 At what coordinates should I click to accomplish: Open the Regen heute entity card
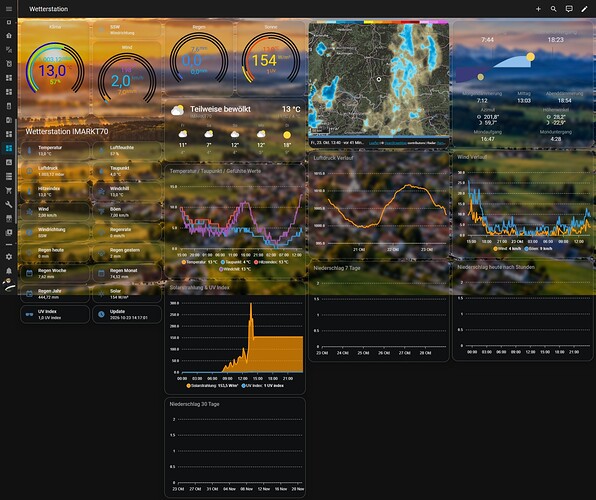55,253
